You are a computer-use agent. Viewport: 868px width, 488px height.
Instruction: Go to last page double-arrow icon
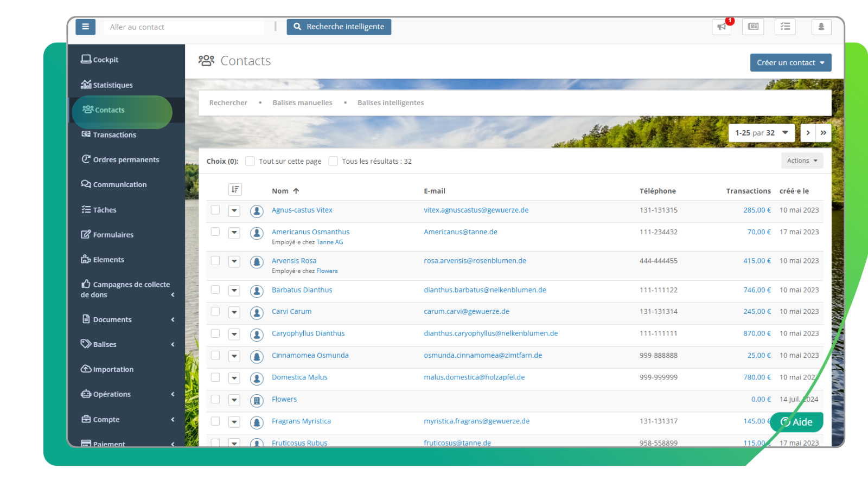(823, 133)
